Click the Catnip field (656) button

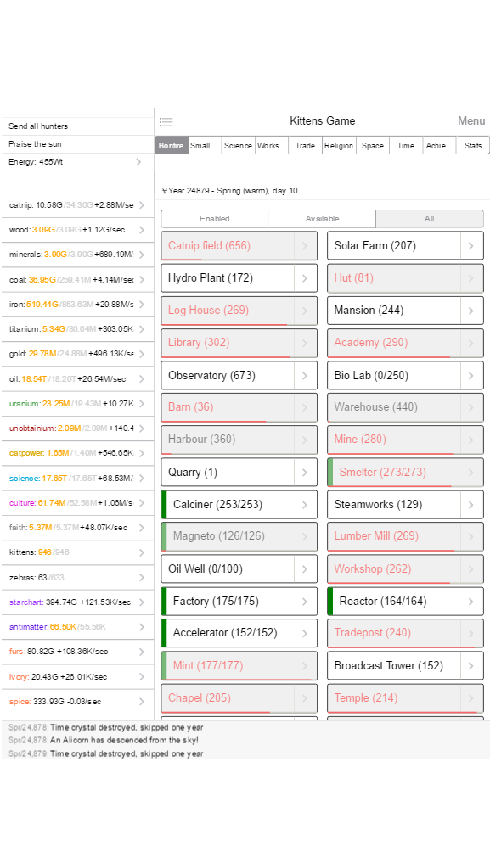pos(228,246)
